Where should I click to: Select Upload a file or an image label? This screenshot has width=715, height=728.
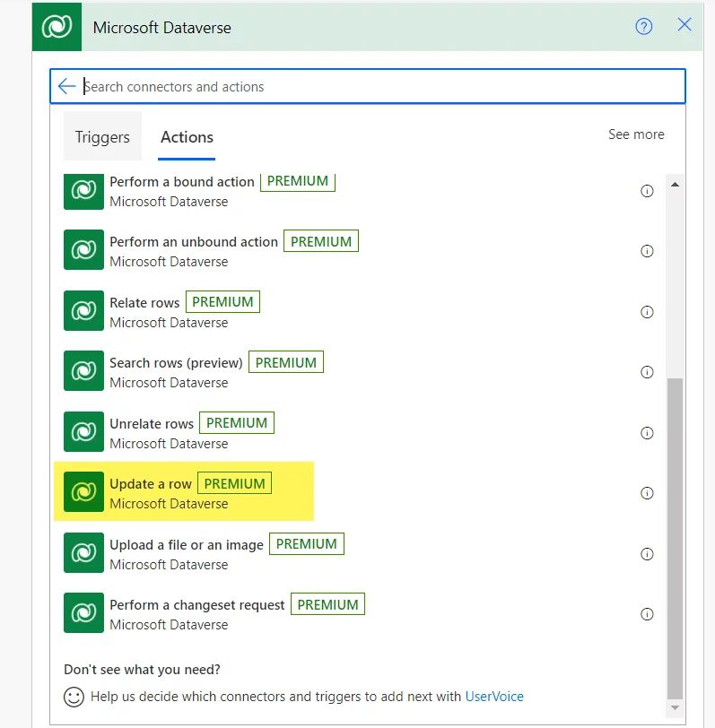click(x=187, y=544)
